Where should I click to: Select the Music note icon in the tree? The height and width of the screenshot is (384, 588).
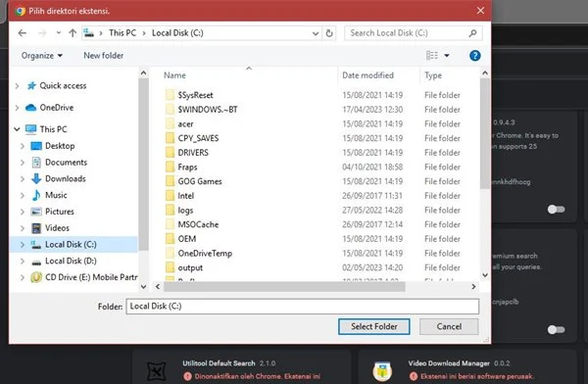(x=36, y=195)
